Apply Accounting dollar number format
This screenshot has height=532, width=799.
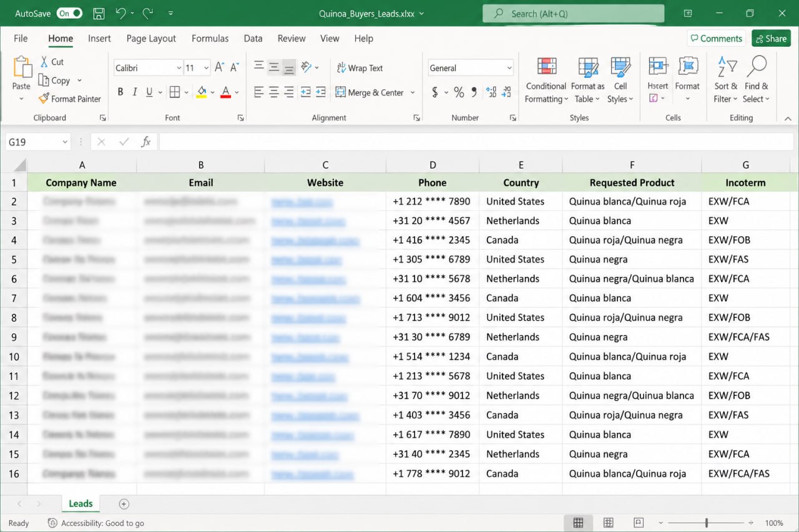435,92
